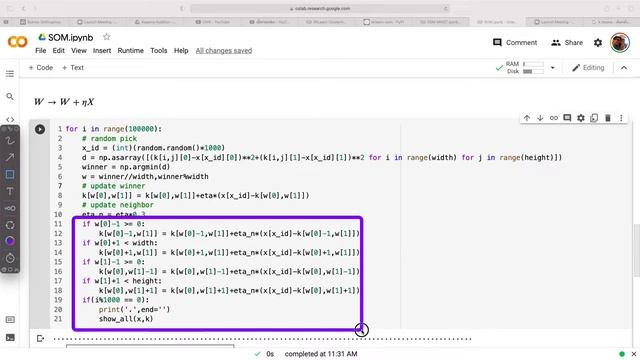Viewport: 640px width, 360px height.
Task: Open the user account avatar
Action: click(620, 42)
